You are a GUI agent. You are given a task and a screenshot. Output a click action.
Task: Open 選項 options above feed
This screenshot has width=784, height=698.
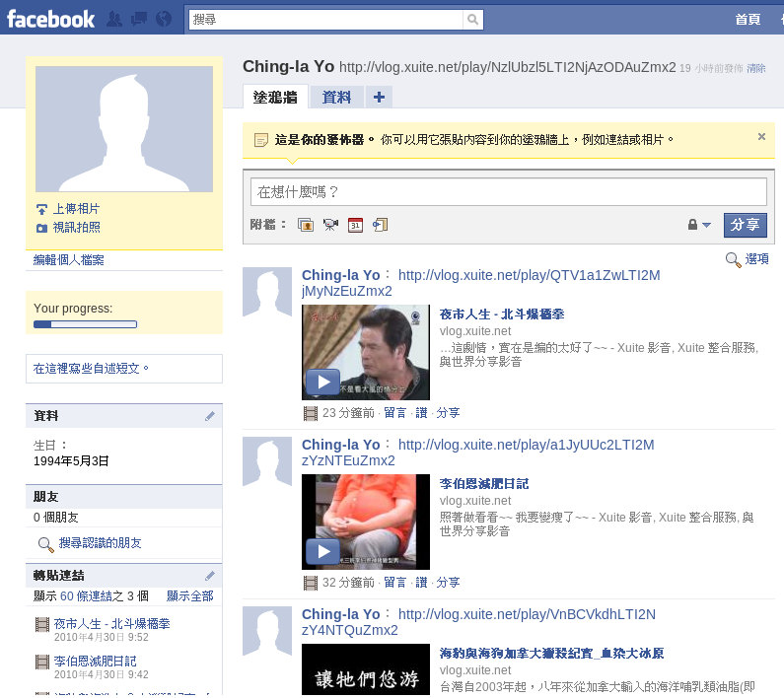[x=757, y=259]
